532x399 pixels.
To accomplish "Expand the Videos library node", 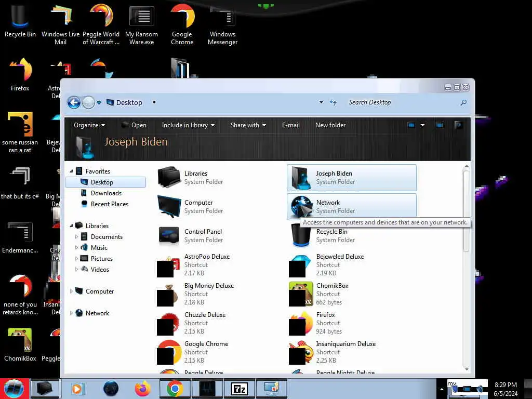I will pos(76,270).
